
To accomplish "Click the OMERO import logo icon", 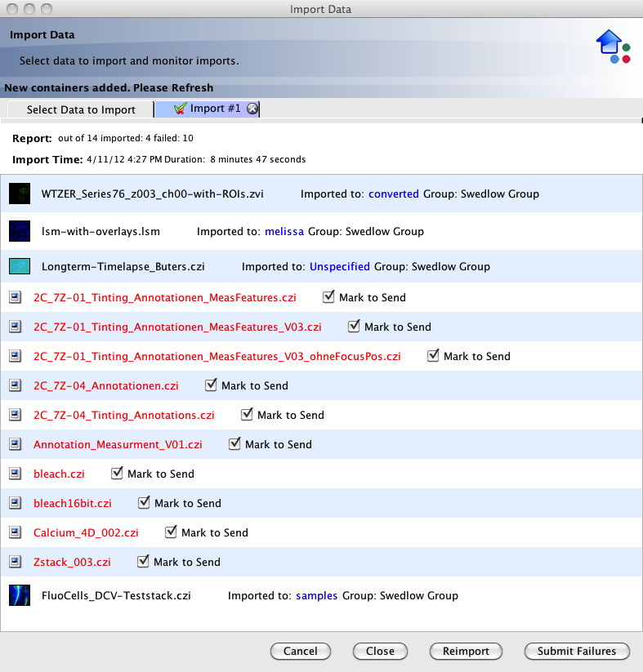I will coord(614,47).
